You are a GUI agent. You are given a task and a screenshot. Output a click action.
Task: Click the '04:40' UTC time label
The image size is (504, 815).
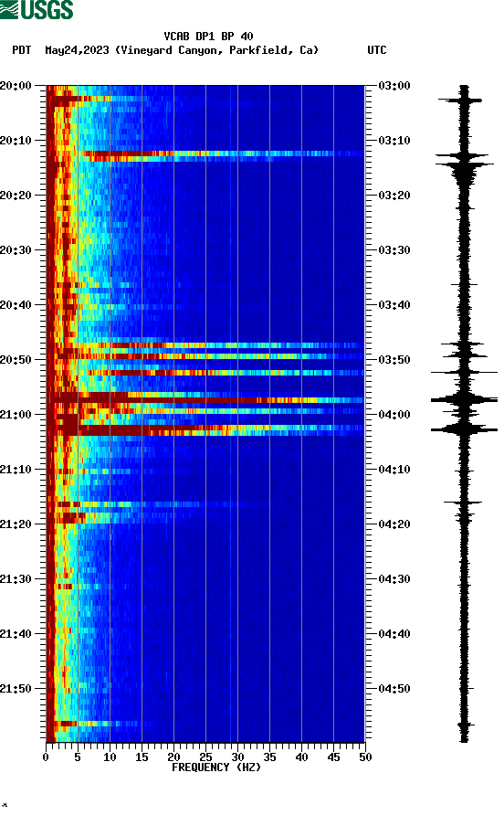pos(394,634)
